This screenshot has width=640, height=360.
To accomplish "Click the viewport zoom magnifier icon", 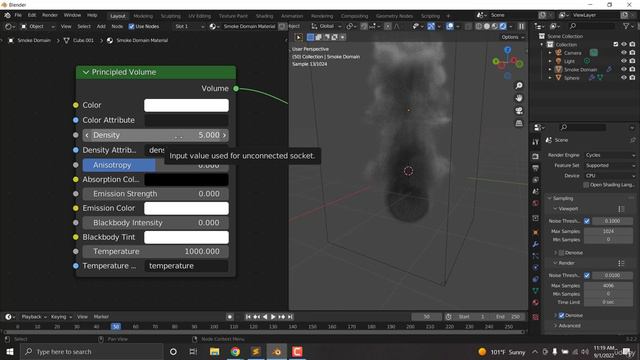I will pyautogui.click(x=519, y=86).
